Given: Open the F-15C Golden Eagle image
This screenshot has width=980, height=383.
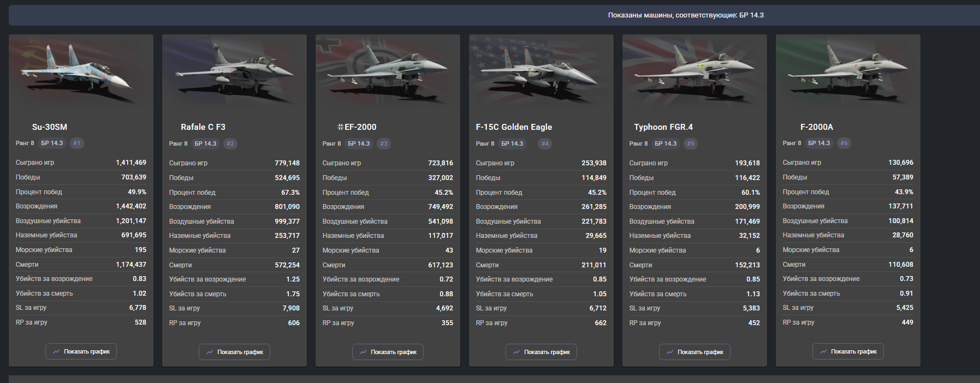Looking at the screenshot, I should (x=541, y=72).
